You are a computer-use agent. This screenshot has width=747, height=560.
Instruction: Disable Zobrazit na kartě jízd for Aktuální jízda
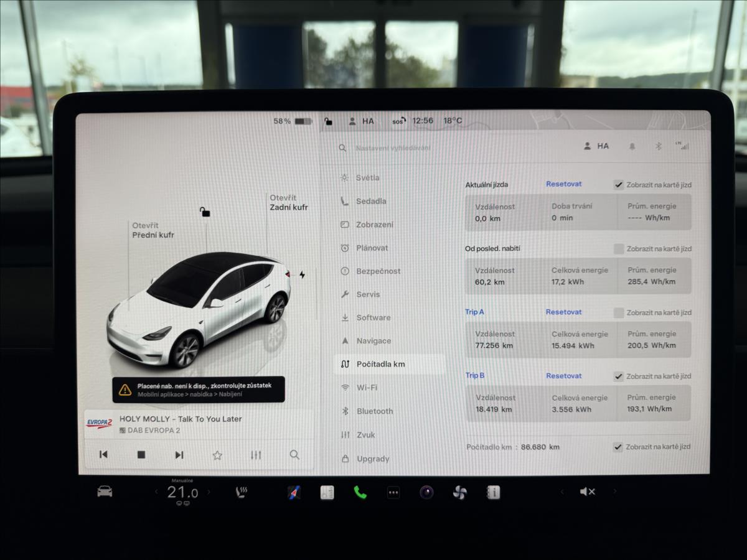point(618,184)
